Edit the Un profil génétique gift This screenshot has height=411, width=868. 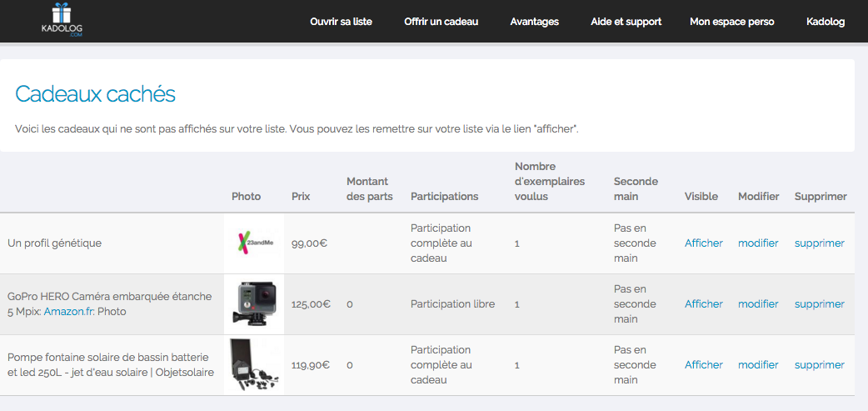[x=758, y=243]
